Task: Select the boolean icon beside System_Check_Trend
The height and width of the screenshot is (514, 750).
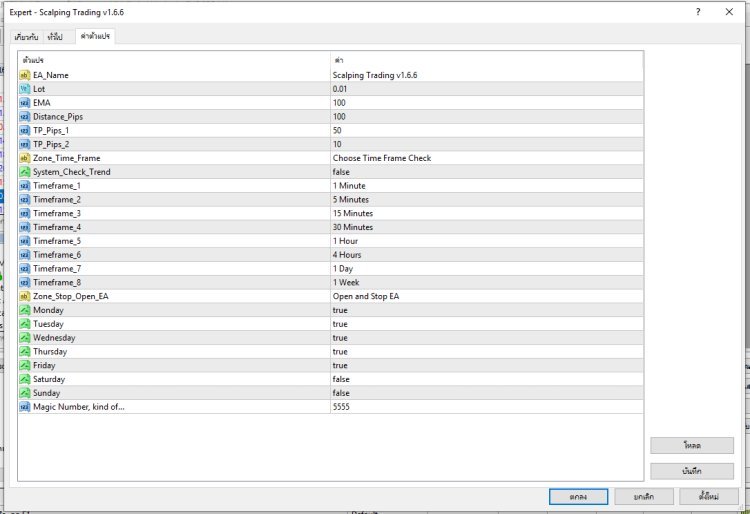Action: coord(25,172)
